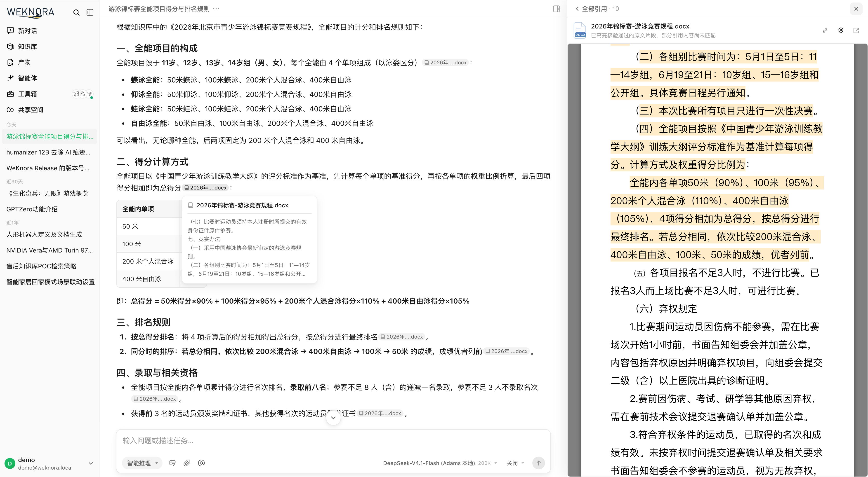Image resolution: width=868 pixels, height=477 pixels.
Task: Toggle the right reference panel icon in the chat header
Action: 557,9
